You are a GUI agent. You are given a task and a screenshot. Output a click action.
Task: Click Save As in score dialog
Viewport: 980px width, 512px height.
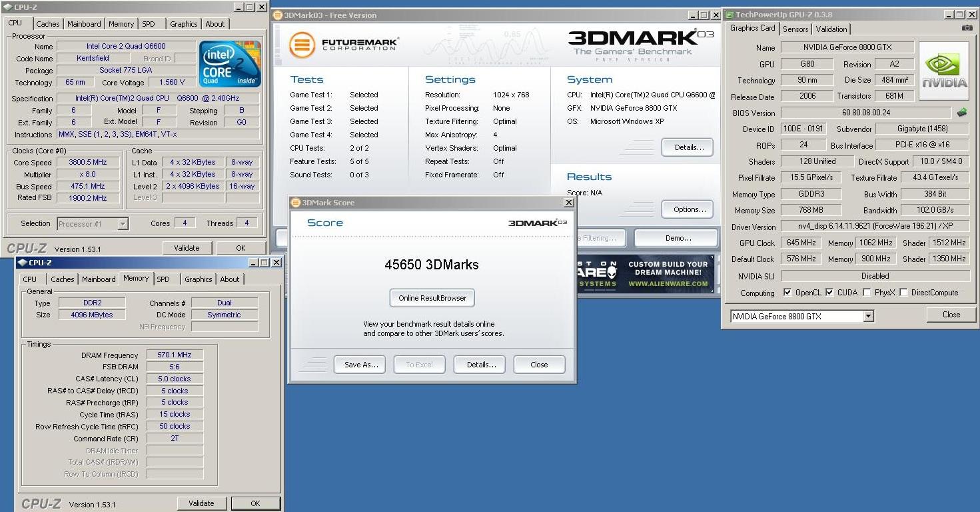(x=361, y=365)
